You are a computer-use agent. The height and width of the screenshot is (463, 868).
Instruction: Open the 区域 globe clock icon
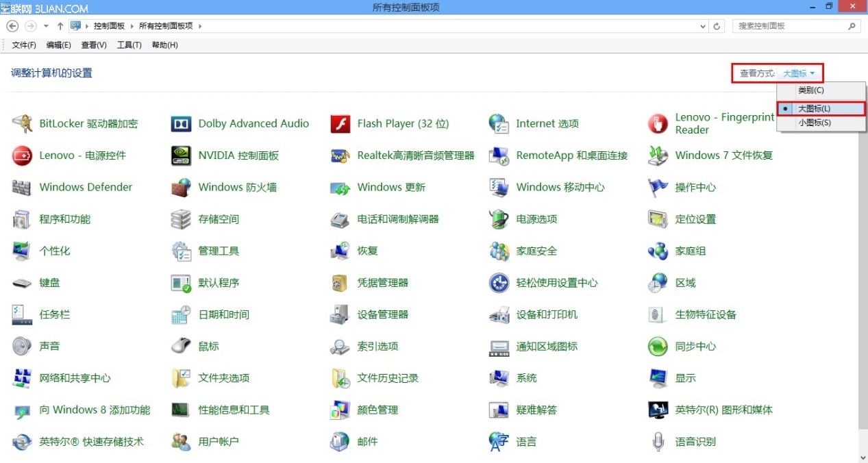[x=658, y=283]
